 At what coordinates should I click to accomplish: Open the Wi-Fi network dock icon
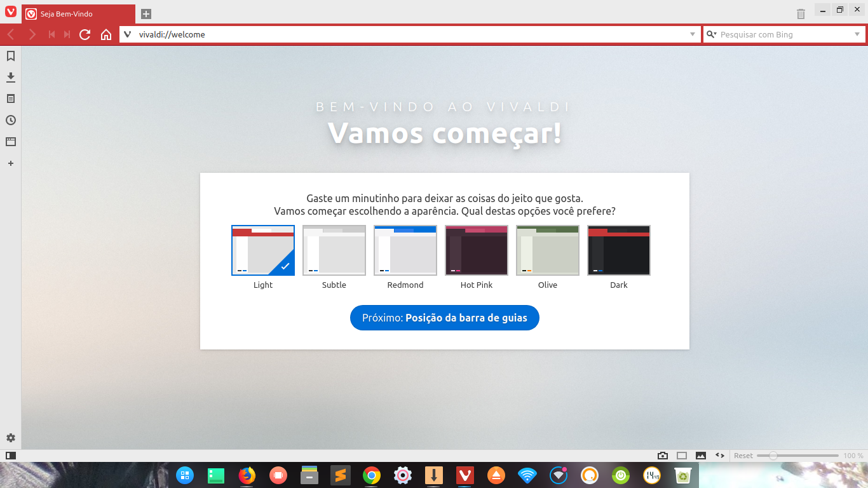(527, 475)
